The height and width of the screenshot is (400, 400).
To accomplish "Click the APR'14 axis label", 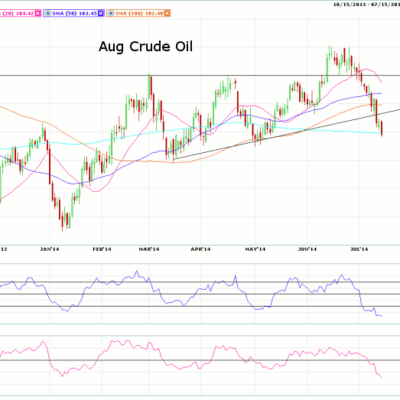I will (201, 249).
